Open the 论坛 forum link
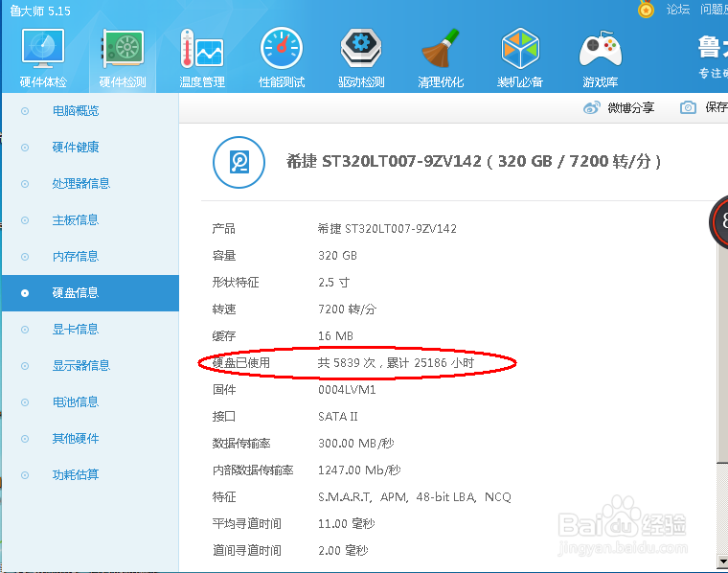 [678, 10]
